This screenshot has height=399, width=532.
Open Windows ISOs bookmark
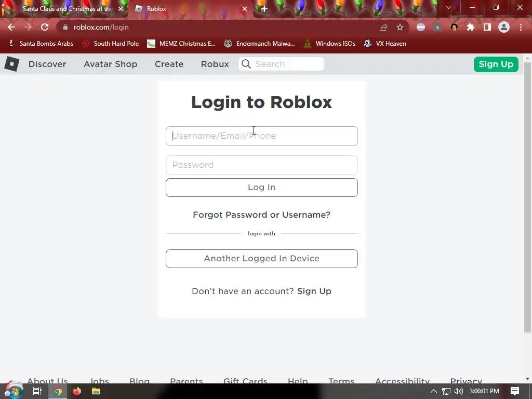tap(329, 44)
